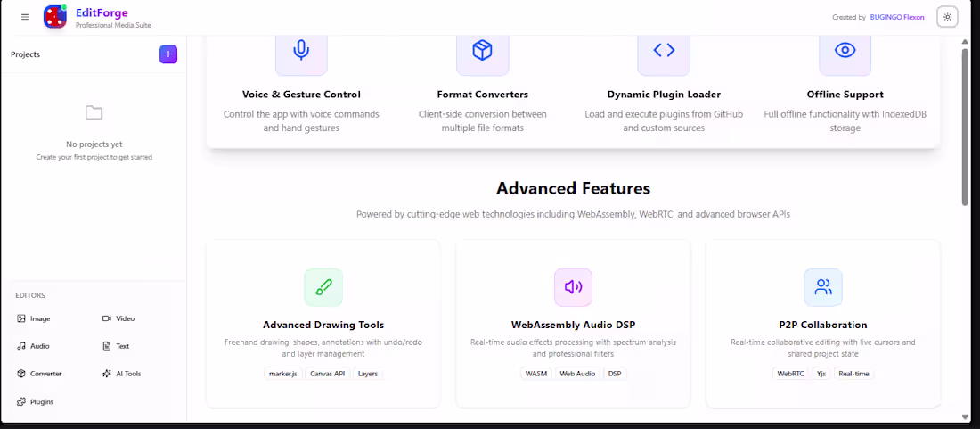Click the Advanced Features section heading
980x429 pixels.
pos(573,188)
